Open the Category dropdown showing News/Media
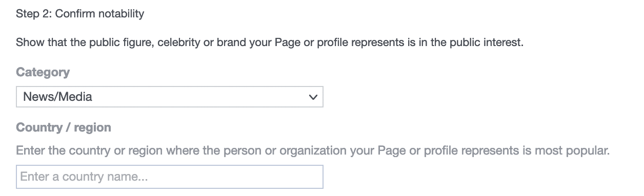 pos(170,96)
